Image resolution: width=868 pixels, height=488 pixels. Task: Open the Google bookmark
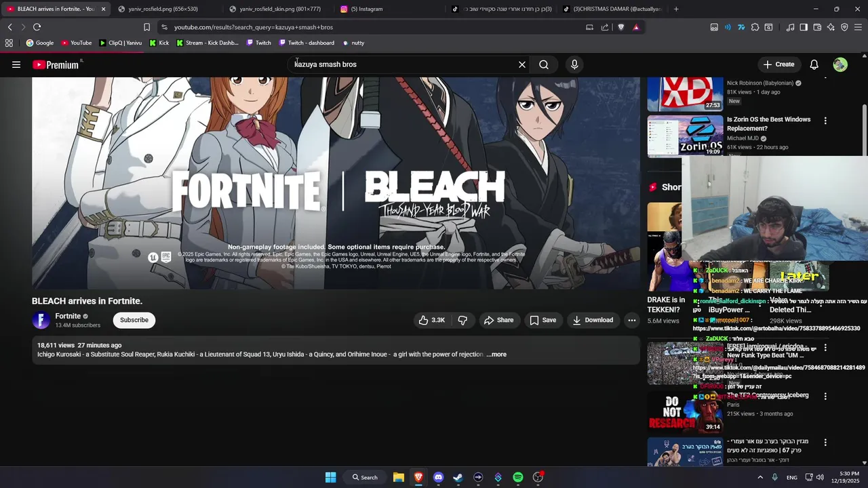click(40, 43)
